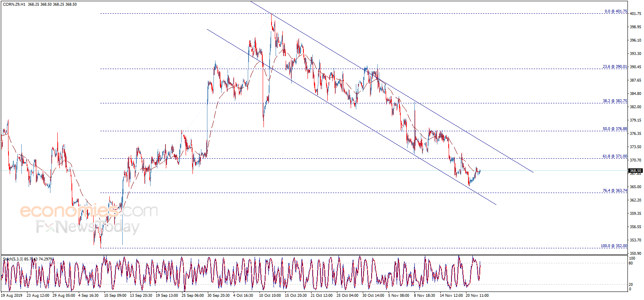Click the '8 Nov 18:30' time label
The width and height of the screenshot is (644, 300).
pyautogui.click(x=424, y=296)
